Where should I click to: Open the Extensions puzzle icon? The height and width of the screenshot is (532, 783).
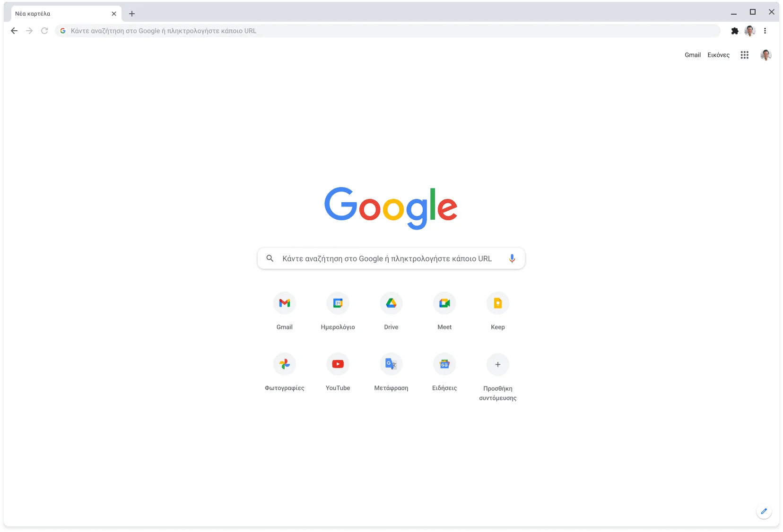point(735,31)
